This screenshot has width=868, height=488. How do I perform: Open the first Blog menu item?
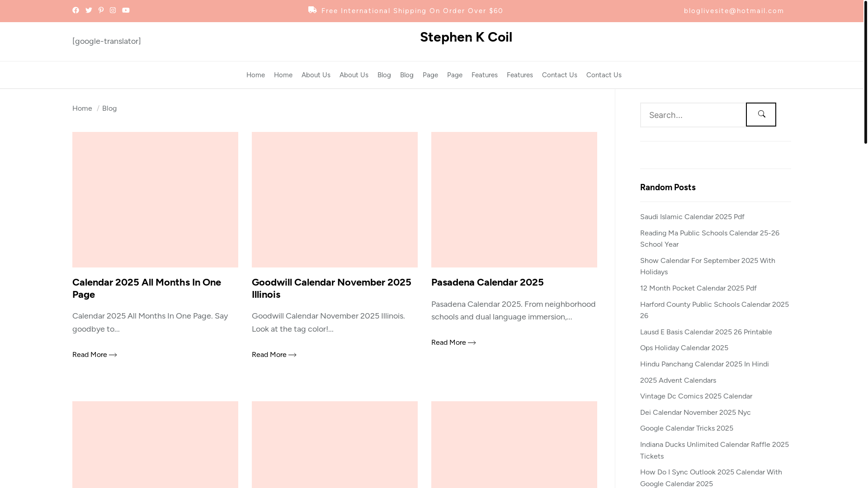pos(384,75)
